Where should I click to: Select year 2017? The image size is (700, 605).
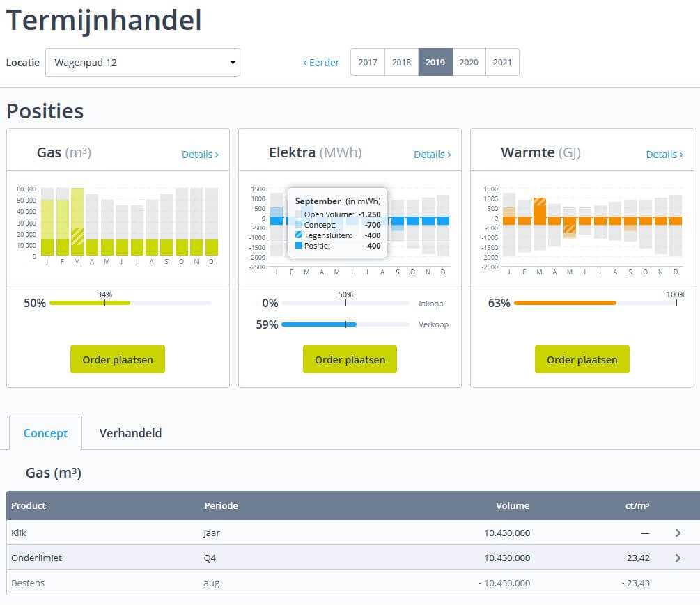pos(367,63)
